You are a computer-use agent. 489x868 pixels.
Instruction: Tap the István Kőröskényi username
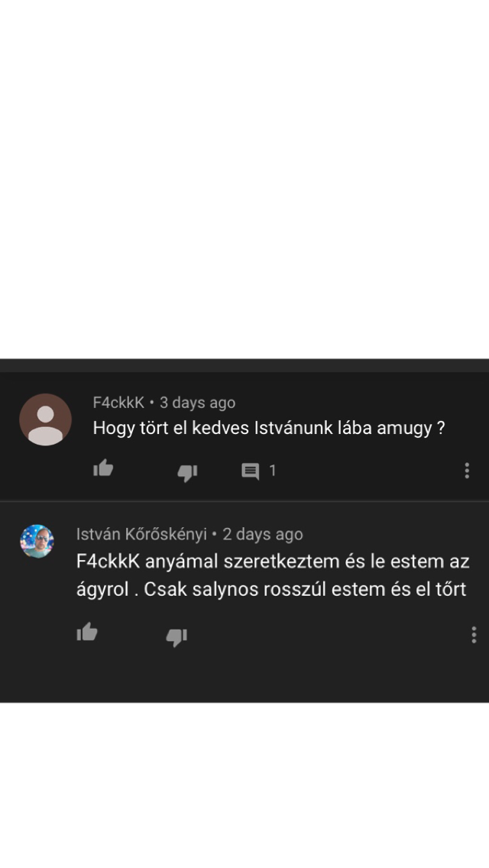(x=142, y=534)
